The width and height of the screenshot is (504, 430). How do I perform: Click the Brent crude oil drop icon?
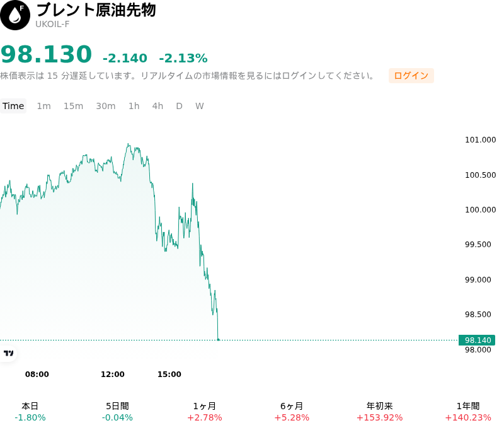[14, 15]
